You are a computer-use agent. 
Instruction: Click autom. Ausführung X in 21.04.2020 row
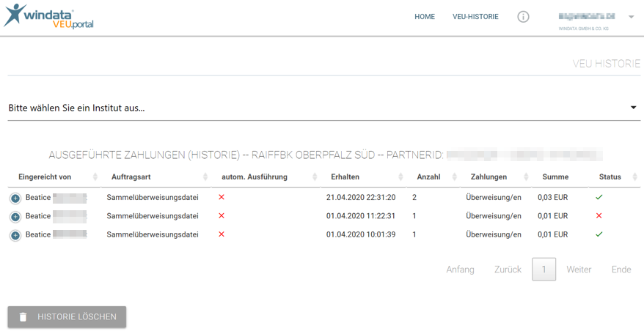pyautogui.click(x=222, y=197)
